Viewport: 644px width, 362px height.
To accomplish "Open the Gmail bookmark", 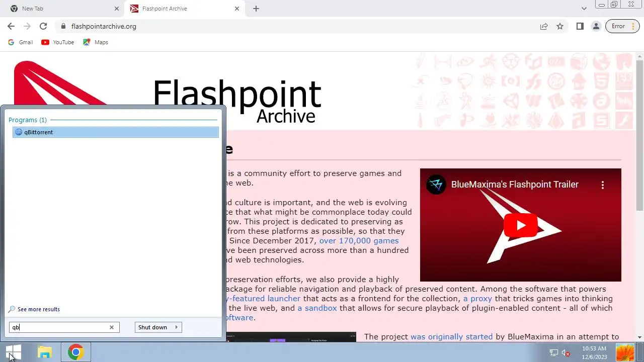I will tap(21, 42).
